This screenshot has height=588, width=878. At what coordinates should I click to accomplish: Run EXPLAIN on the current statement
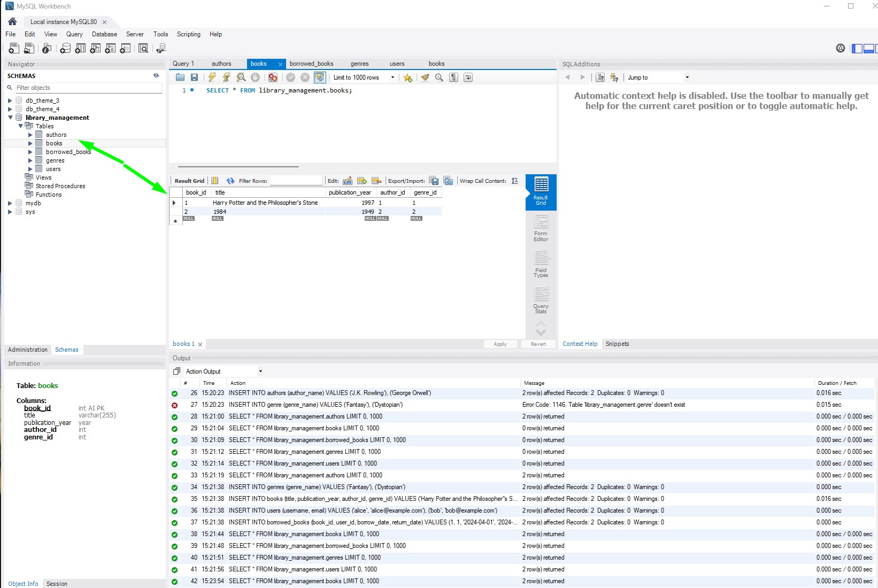pos(241,78)
